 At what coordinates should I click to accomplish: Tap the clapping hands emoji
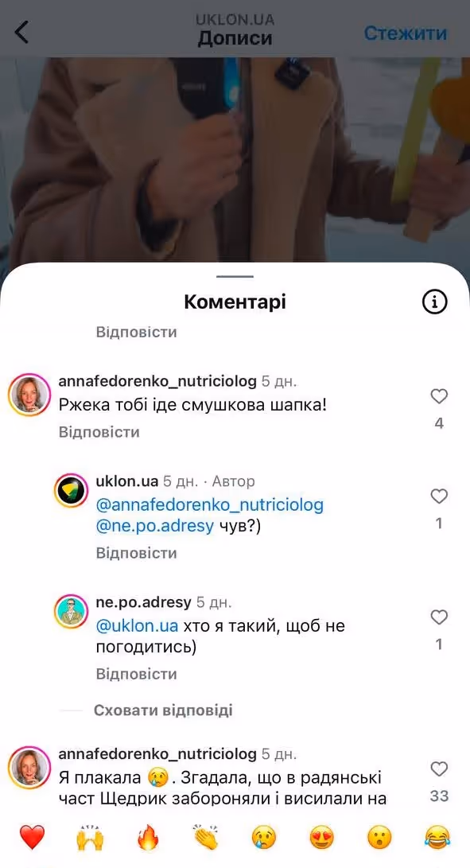206,837
